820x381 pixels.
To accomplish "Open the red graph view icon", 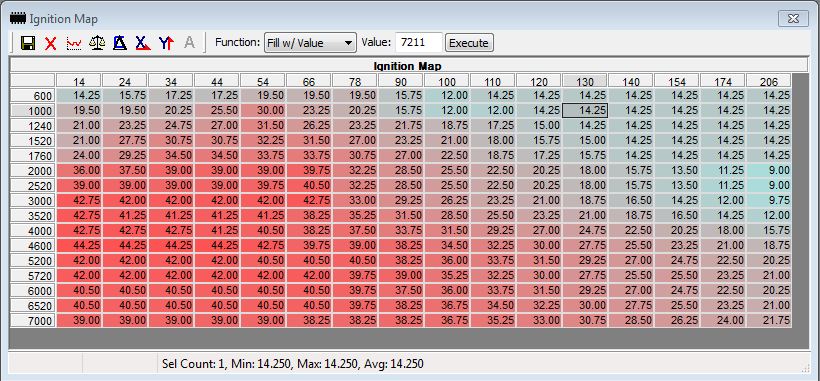I will [x=74, y=43].
